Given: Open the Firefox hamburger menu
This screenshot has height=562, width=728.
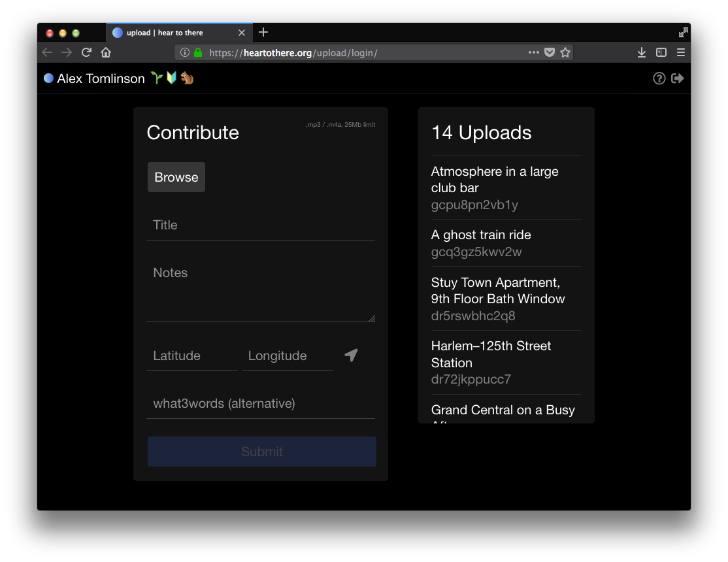Looking at the screenshot, I should click(x=681, y=52).
